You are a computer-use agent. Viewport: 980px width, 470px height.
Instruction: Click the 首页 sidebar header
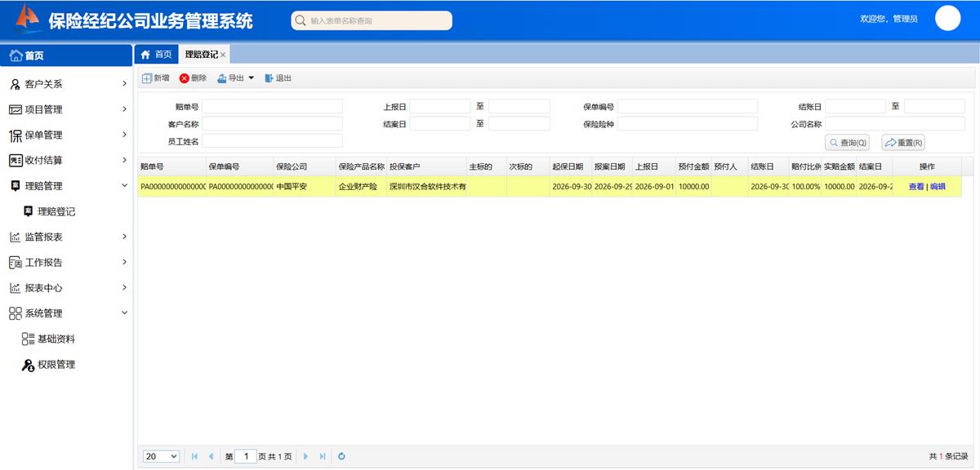coord(66,55)
